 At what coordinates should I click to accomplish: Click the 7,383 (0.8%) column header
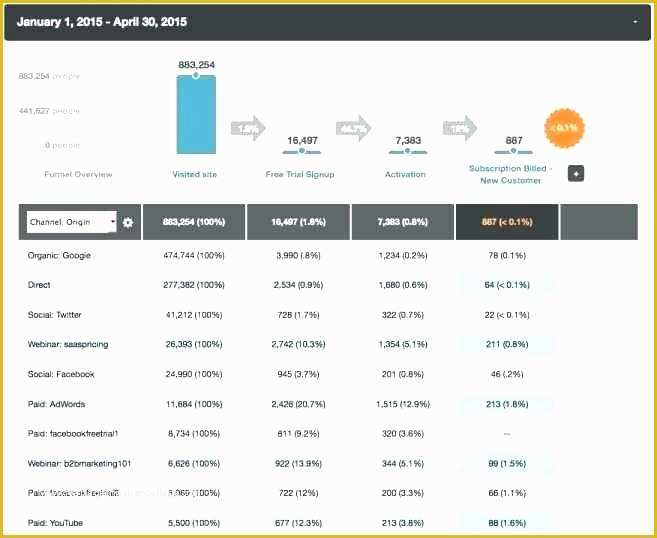pos(403,222)
